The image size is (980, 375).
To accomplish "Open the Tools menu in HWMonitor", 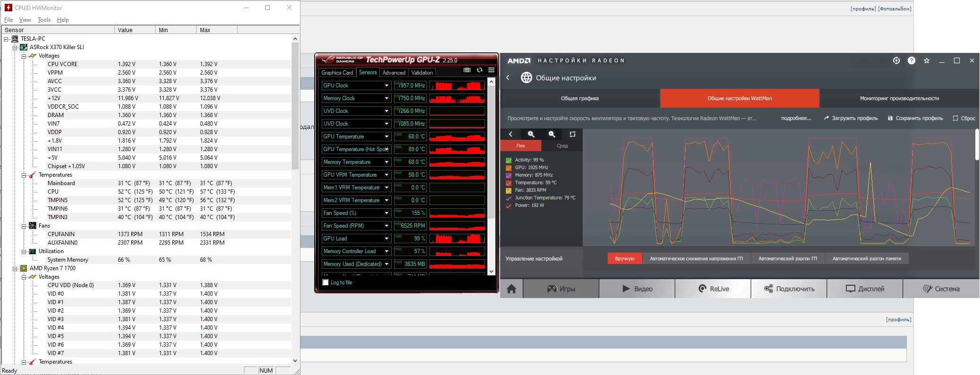I will [44, 20].
